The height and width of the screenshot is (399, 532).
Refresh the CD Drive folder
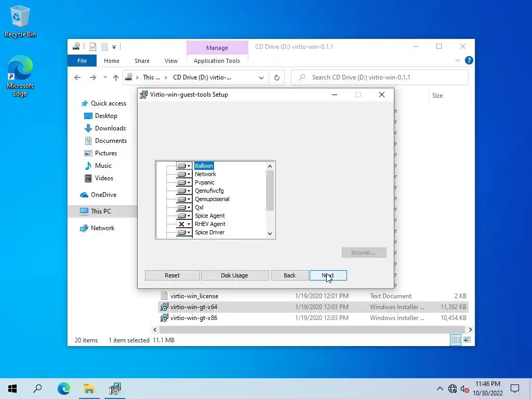pyautogui.click(x=277, y=78)
